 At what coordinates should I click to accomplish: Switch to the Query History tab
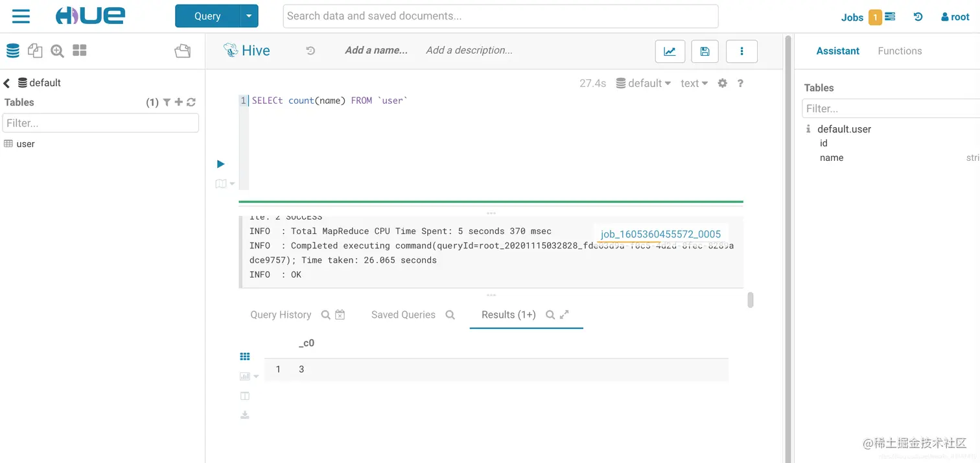[x=281, y=315]
